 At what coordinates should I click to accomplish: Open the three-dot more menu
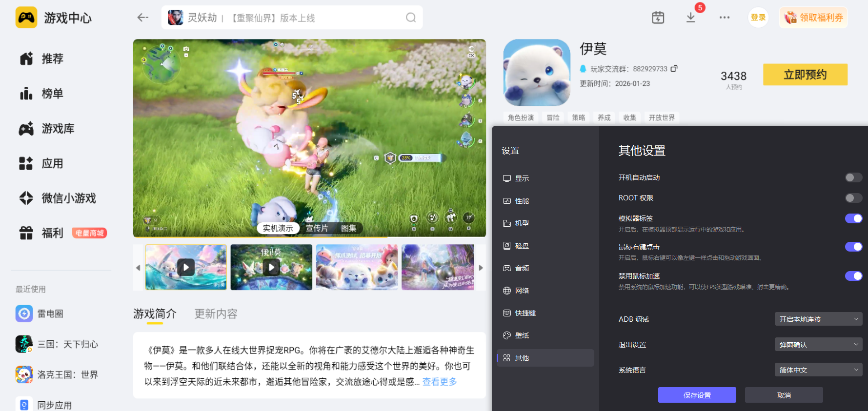point(724,18)
